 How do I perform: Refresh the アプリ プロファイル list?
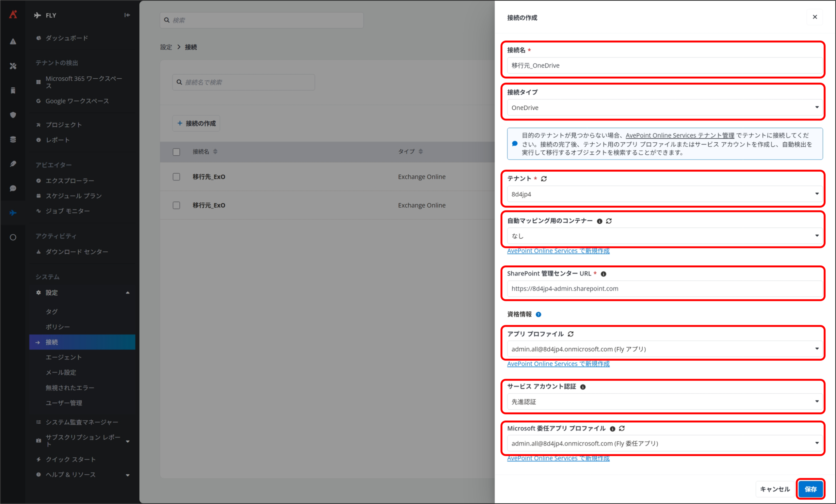[x=570, y=334]
